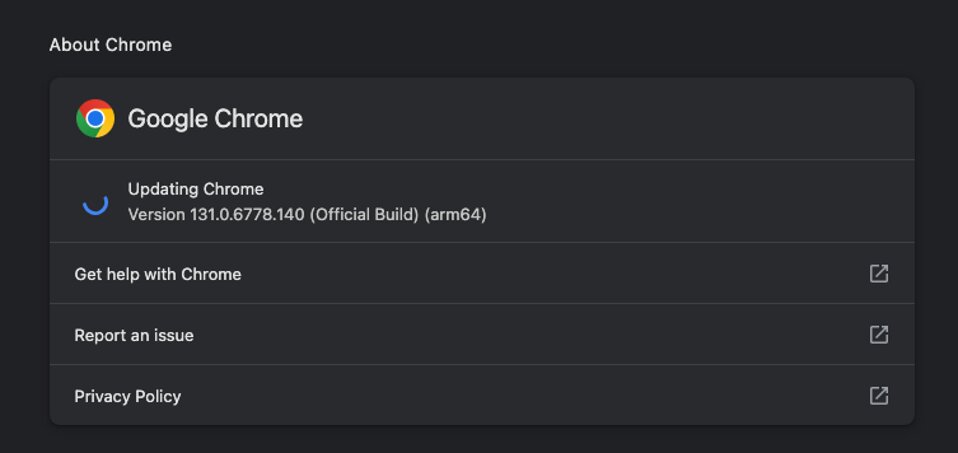Click the Updating Chrome status text
This screenshot has width=958, height=453.
click(196, 189)
